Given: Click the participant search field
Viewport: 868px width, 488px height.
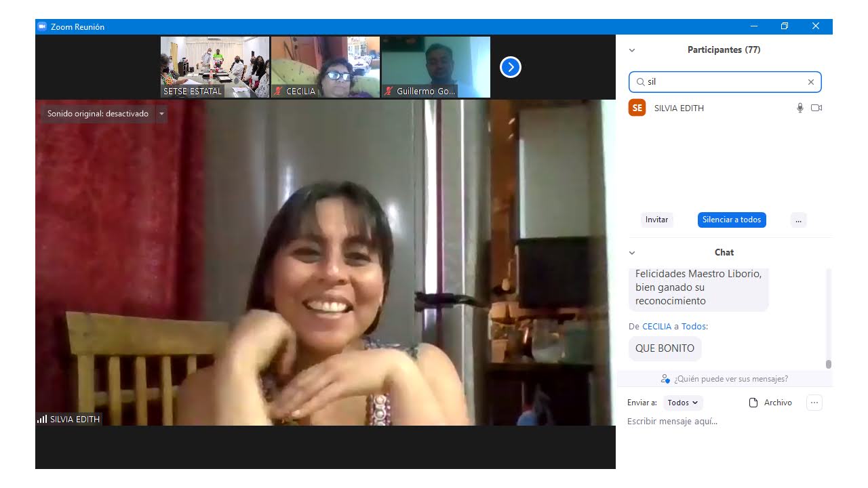Looking at the screenshot, I should pyautogui.click(x=725, y=82).
